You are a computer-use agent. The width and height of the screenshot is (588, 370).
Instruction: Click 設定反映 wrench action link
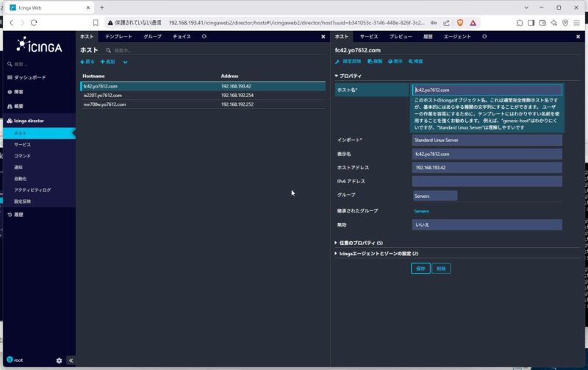pyautogui.click(x=348, y=62)
